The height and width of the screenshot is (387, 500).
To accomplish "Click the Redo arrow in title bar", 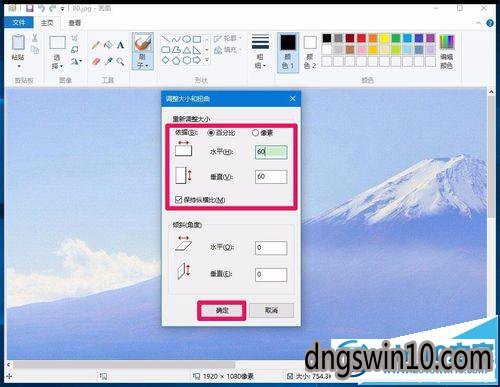I will (x=52, y=8).
